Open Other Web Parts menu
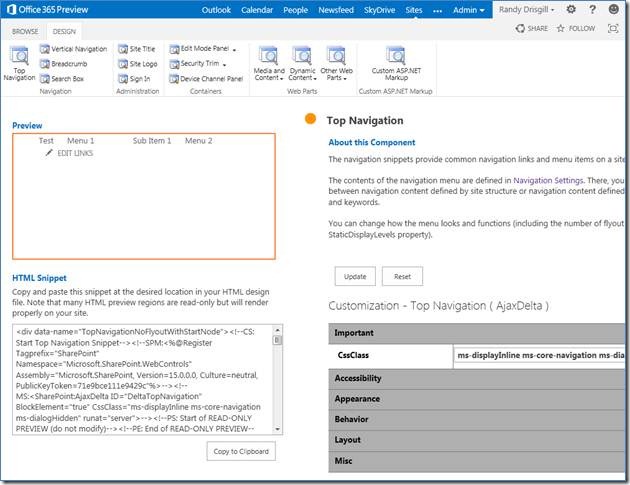 coord(336,64)
